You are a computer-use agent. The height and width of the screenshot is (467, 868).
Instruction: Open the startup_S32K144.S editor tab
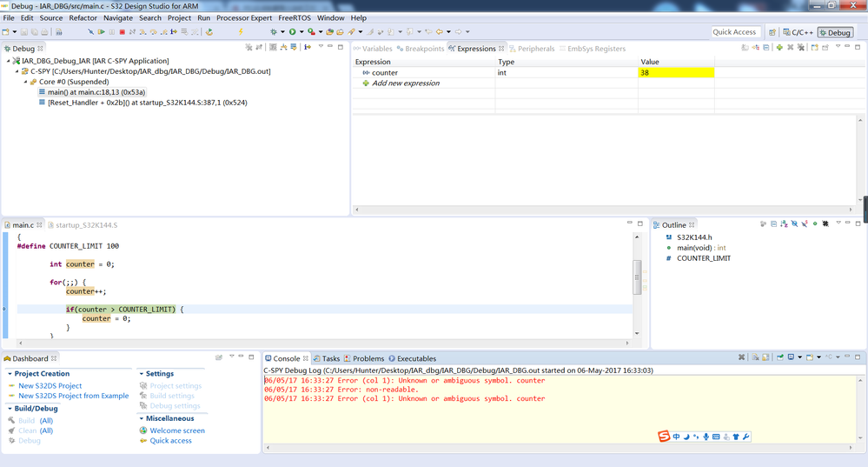(83, 225)
